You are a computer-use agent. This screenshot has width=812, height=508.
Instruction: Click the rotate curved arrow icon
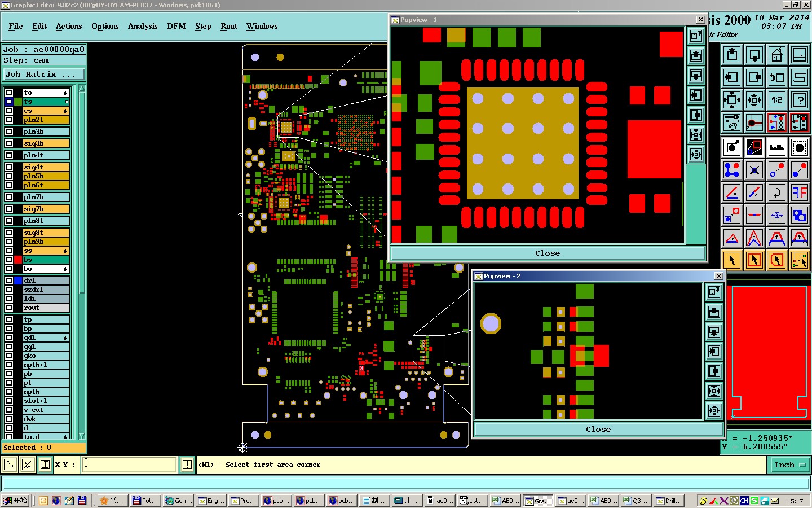click(x=777, y=192)
